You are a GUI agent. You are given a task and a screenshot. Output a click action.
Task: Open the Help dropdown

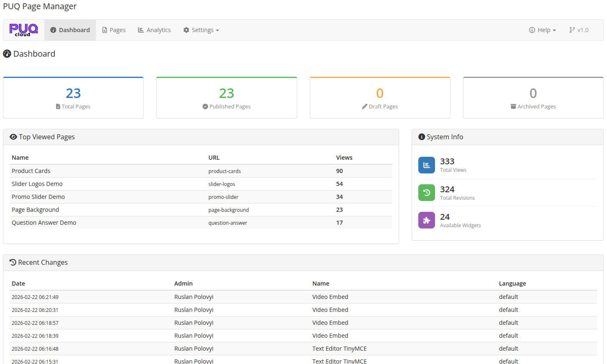click(542, 30)
